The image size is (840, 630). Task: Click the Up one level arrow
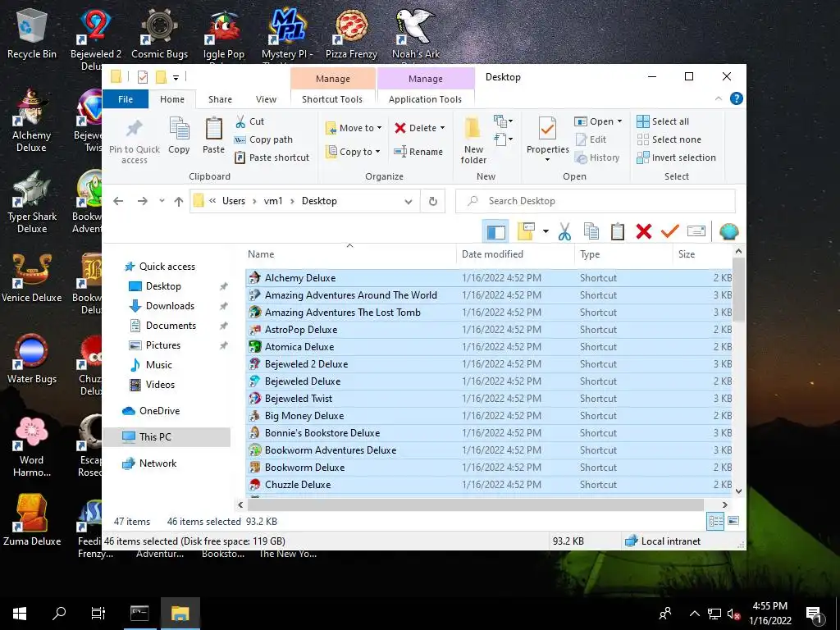click(178, 202)
